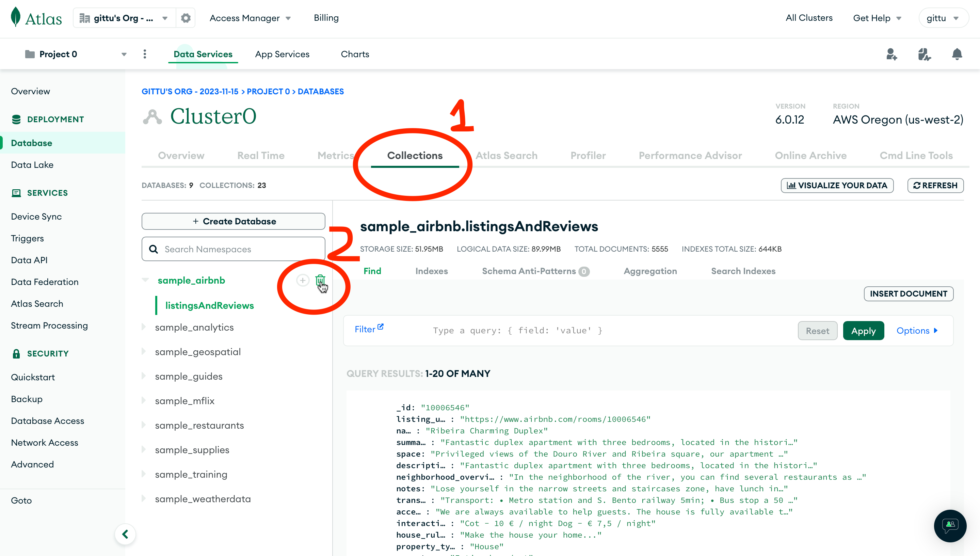This screenshot has height=556, width=980.
Task: Open the Aggregation tab
Action: pos(650,271)
